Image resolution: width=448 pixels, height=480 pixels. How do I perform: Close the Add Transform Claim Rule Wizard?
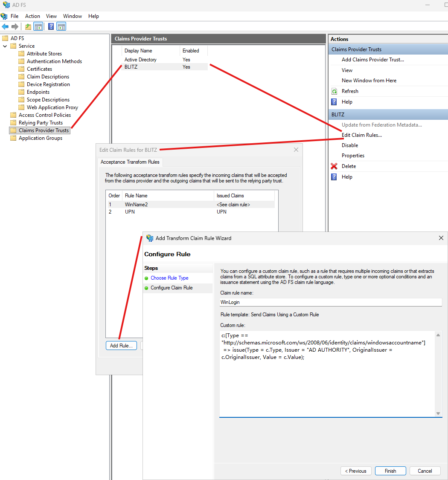(x=441, y=238)
